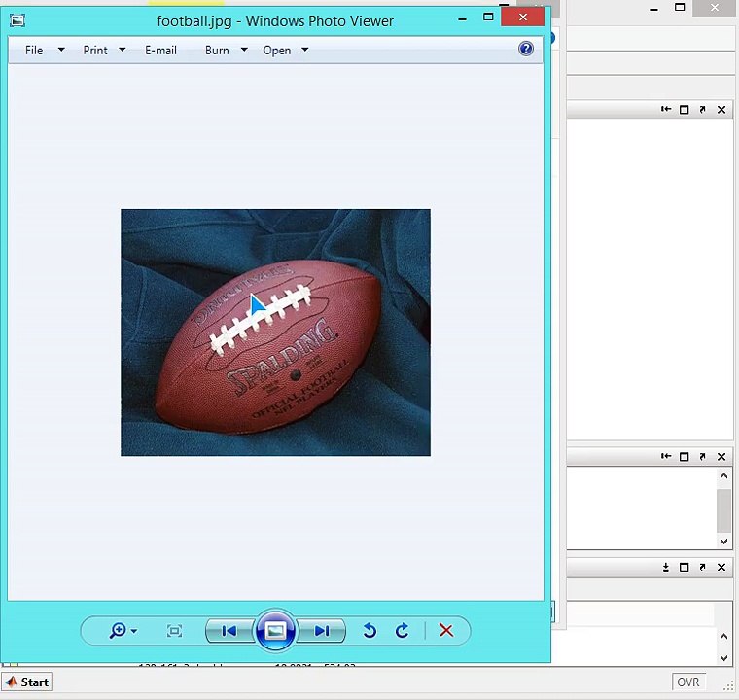Screen dimensions: 739x700
Task: Click the blue Help question mark icon
Action: [526, 49]
